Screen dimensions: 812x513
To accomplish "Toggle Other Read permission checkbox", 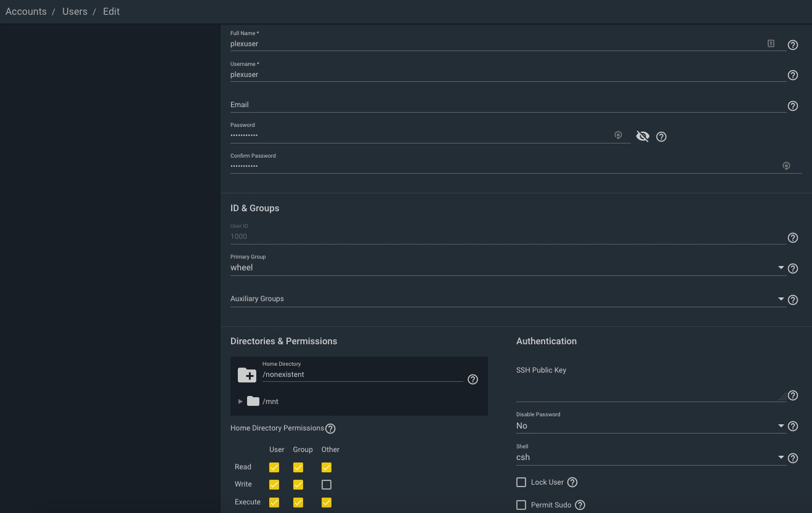I will (327, 467).
